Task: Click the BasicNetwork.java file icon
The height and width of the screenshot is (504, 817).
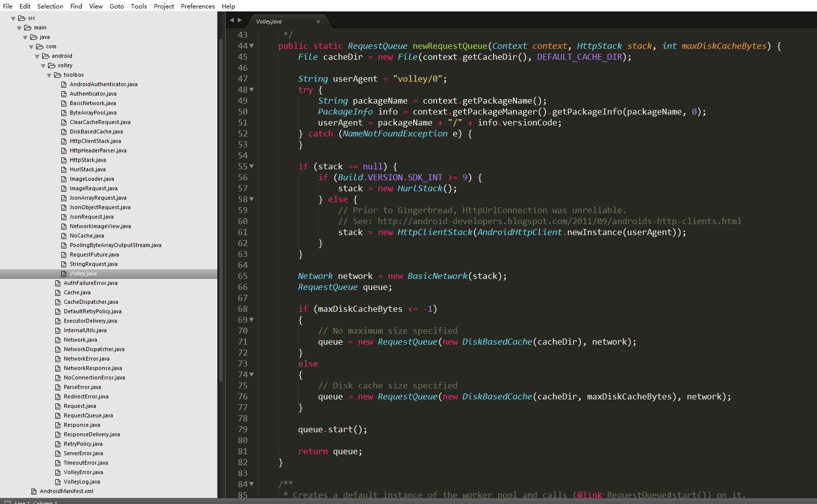Action: 64,104
